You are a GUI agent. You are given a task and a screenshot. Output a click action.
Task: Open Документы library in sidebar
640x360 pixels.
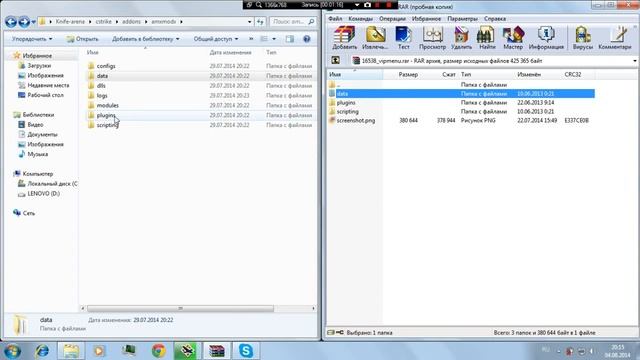point(42,134)
